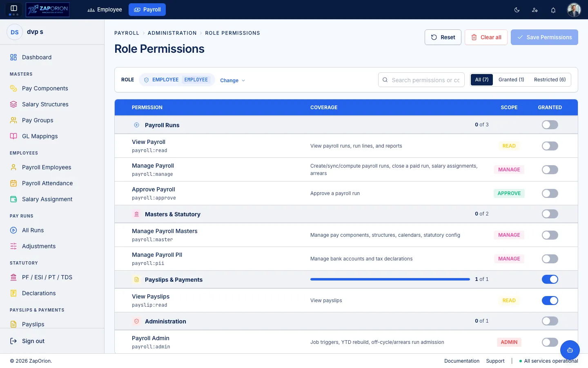This screenshot has height=368, width=588.
Task: Open notifications bell icon
Action: [x=553, y=10]
